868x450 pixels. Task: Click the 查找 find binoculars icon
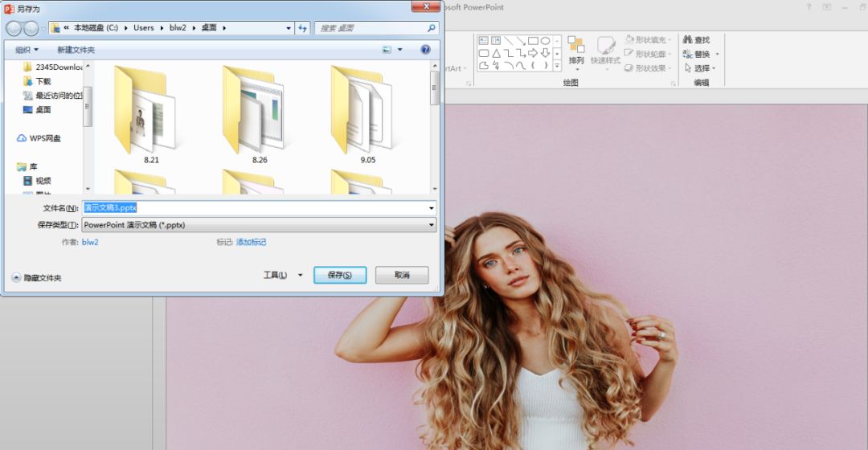(688, 39)
